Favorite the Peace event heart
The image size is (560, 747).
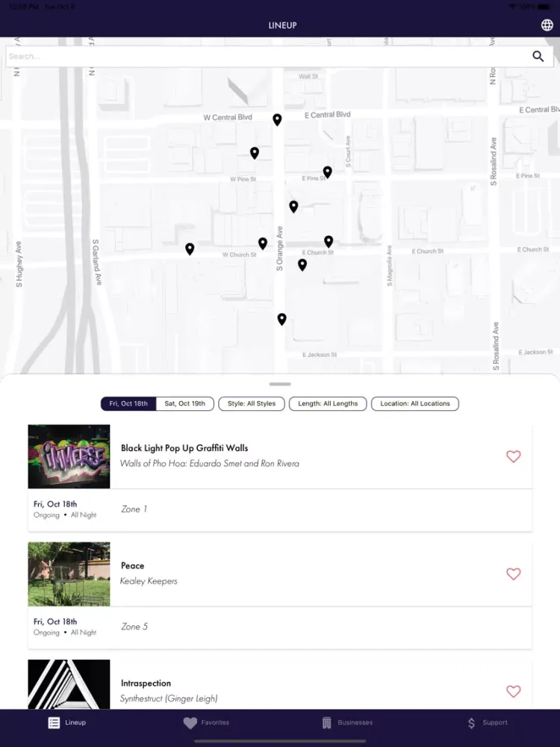514,574
